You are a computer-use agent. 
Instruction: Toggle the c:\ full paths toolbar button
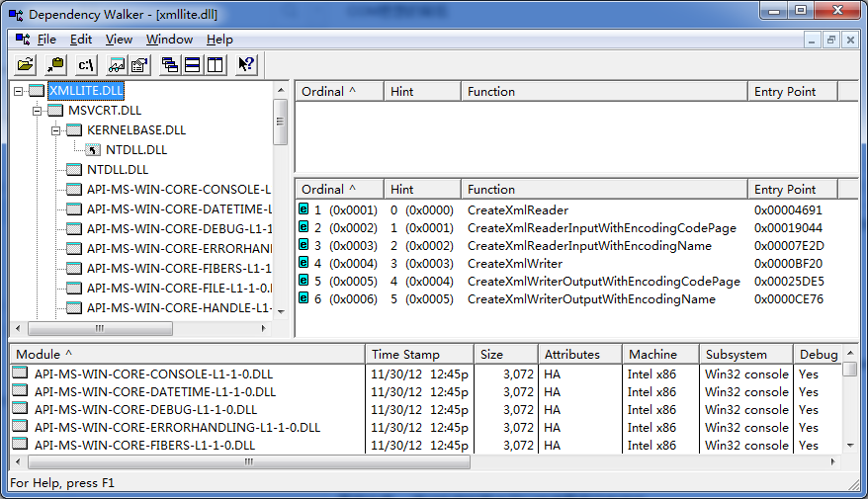[x=86, y=65]
